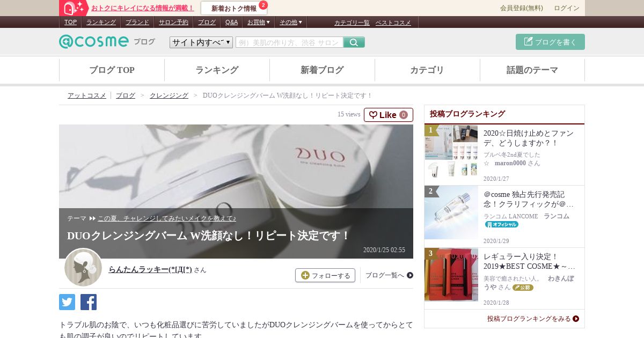Click the ブログを書く button
The width and height of the screenshot is (644, 338).
550,42
